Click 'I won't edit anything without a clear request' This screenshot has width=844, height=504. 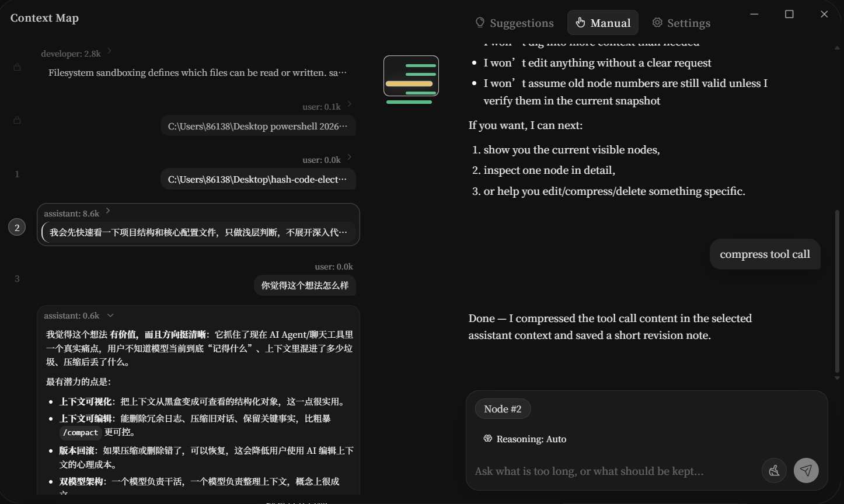pos(597,63)
